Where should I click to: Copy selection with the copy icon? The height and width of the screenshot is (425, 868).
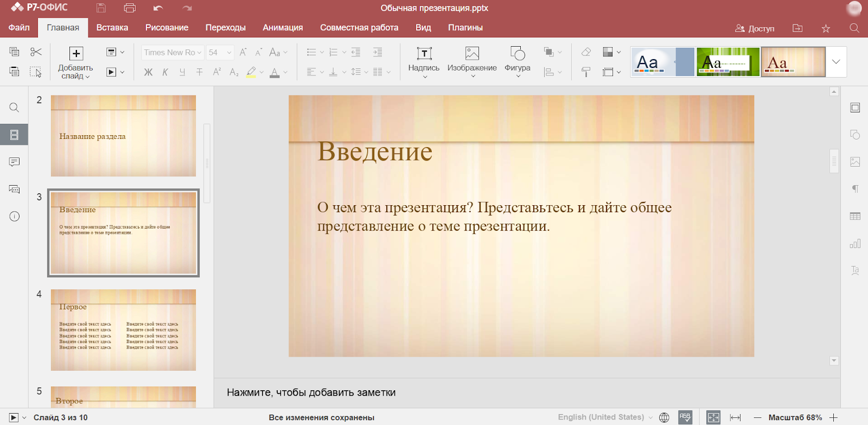15,52
